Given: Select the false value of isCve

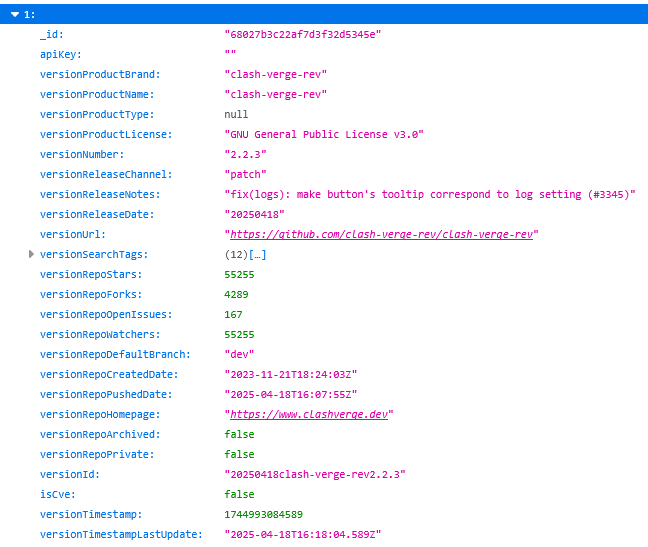Looking at the screenshot, I should [239, 495].
